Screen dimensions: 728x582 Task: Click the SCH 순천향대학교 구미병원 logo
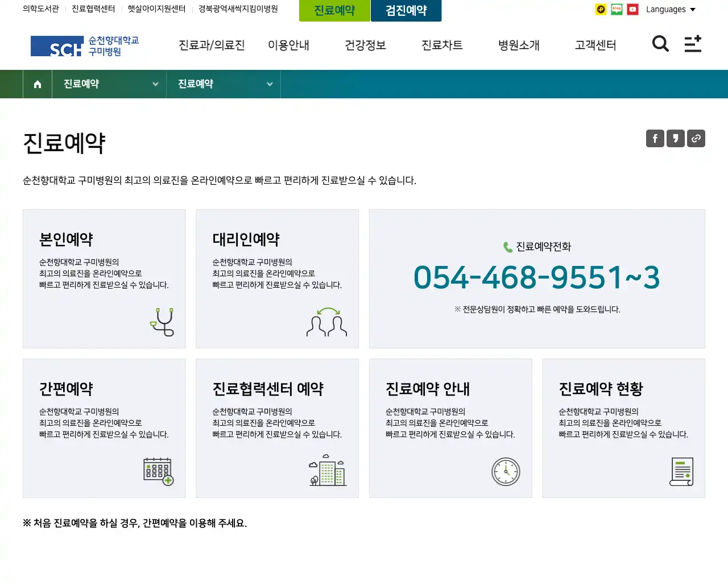[85, 46]
